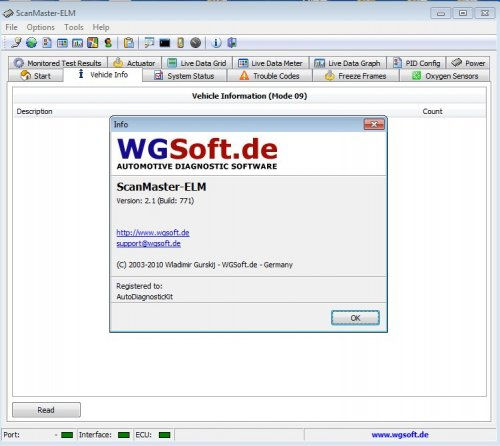
Task: Click the connect plug icon in toolbar
Action: click(16, 43)
